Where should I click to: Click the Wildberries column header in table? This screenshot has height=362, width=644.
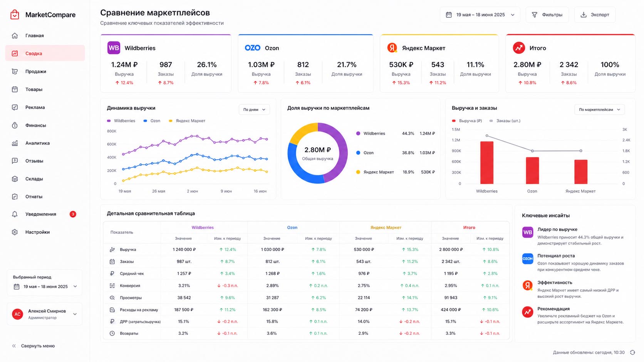(x=203, y=227)
